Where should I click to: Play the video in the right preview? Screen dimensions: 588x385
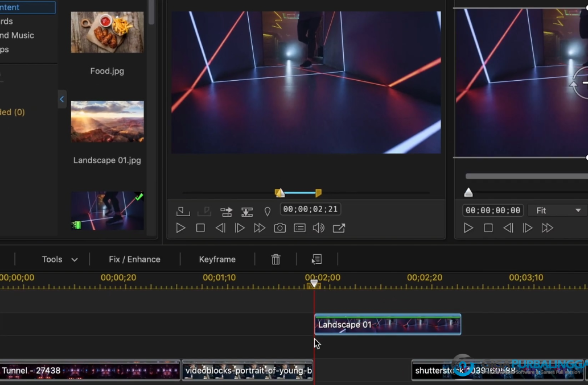[468, 227]
